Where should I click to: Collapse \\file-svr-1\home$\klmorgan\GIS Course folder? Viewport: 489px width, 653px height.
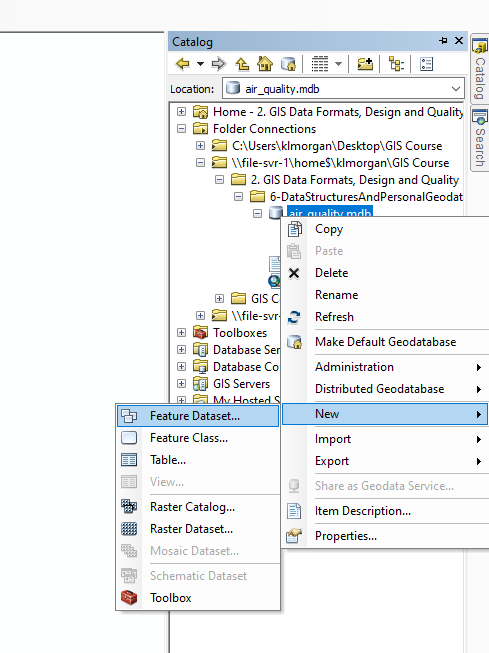click(x=200, y=163)
